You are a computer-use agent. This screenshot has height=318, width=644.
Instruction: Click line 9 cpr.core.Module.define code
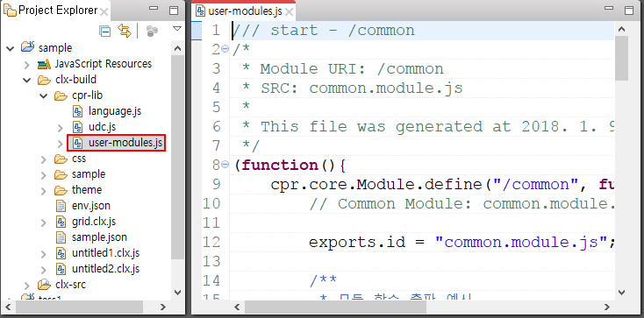442,185
